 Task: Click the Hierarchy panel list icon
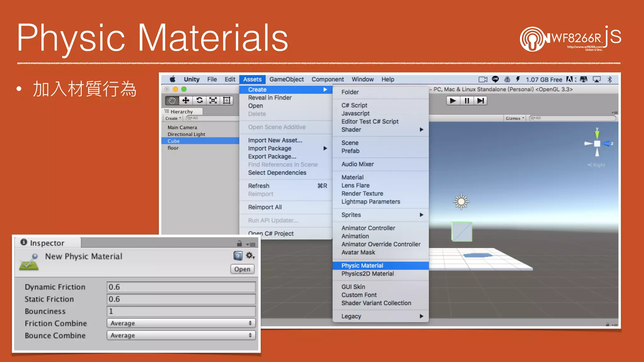[167, 111]
